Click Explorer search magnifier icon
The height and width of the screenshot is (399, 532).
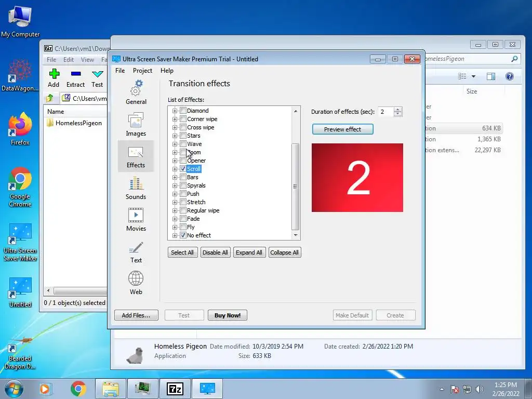(514, 59)
